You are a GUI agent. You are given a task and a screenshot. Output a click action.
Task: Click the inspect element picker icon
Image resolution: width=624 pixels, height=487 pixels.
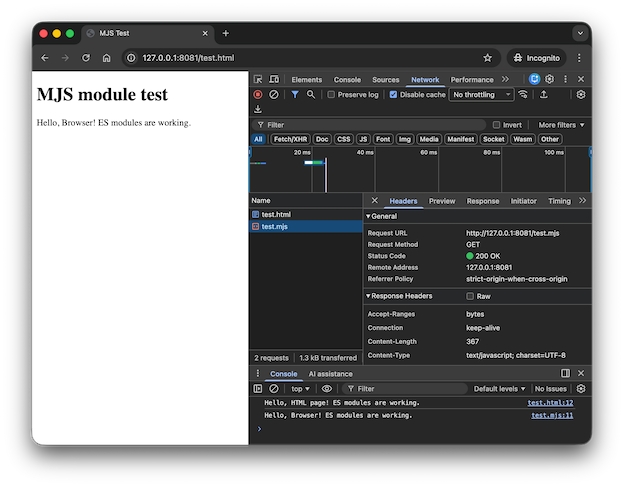[258, 79]
